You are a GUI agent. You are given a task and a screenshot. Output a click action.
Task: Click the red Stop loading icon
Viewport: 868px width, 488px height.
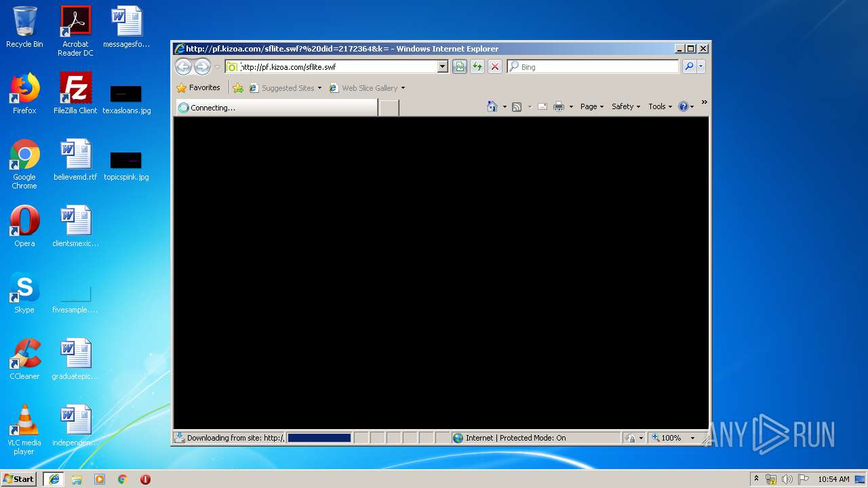point(495,66)
